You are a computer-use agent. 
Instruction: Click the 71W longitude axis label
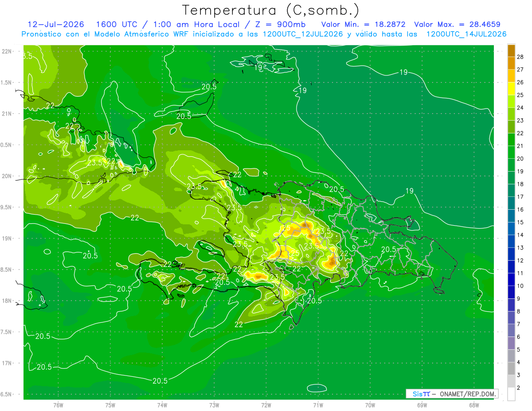(318, 405)
